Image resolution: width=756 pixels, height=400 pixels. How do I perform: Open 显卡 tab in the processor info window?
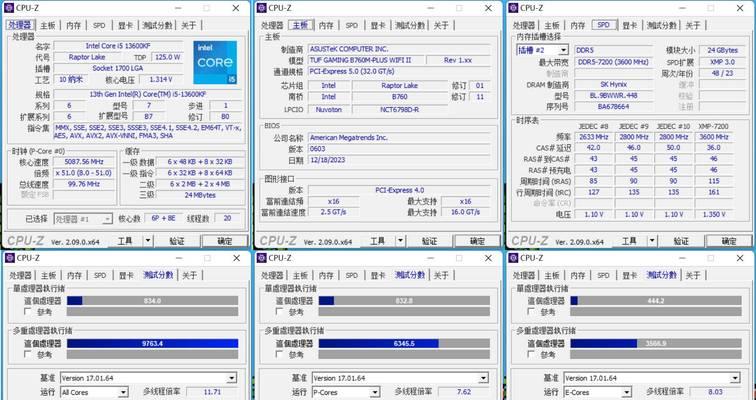click(x=125, y=26)
